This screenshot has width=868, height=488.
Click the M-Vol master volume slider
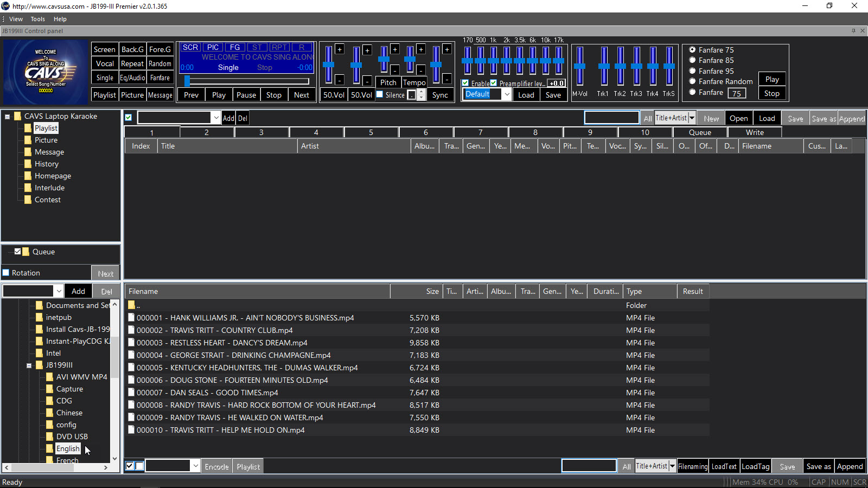click(x=579, y=66)
